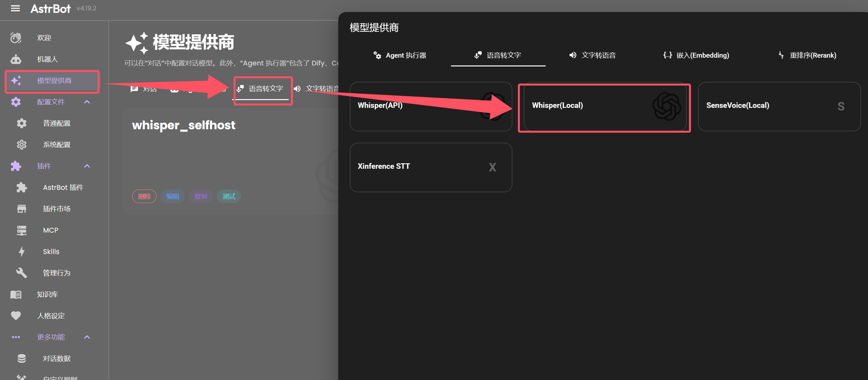Open the hamburger navigation menu
Viewport: 868px width, 380px height.
tap(15, 8)
